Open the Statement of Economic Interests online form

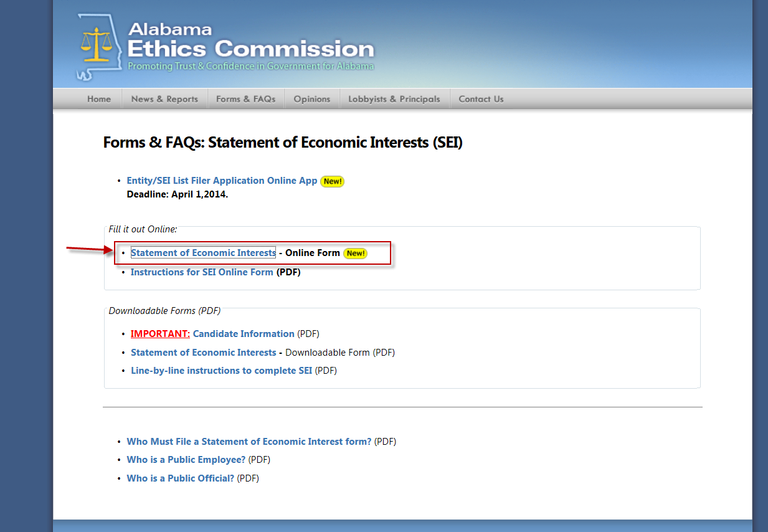203,253
